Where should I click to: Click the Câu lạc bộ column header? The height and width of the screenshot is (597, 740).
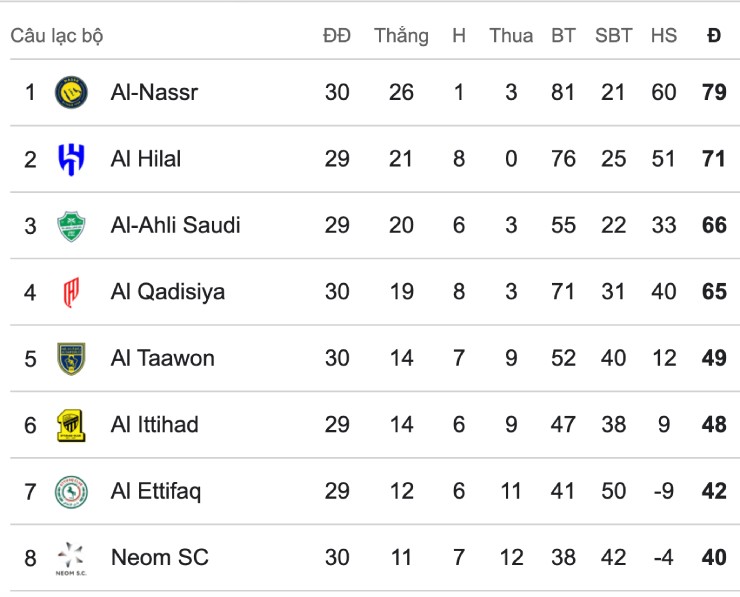coord(57,36)
